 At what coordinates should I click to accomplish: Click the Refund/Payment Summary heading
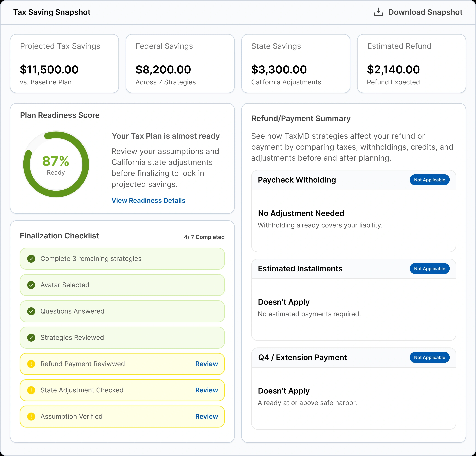click(x=301, y=119)
